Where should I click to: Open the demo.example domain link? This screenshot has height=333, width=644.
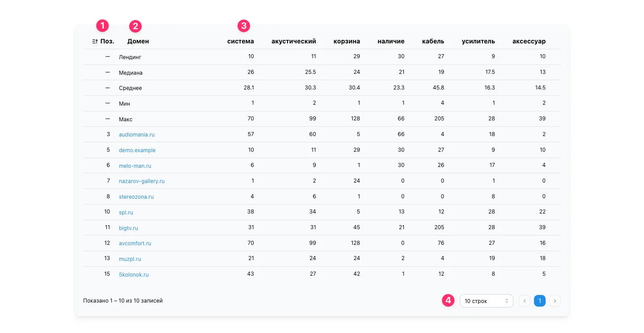click(137, 150)
